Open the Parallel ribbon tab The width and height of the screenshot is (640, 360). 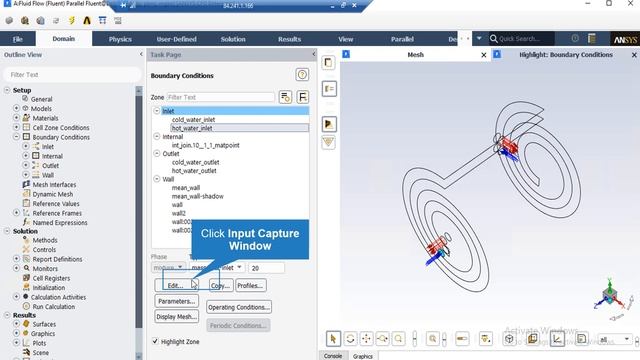402,39
